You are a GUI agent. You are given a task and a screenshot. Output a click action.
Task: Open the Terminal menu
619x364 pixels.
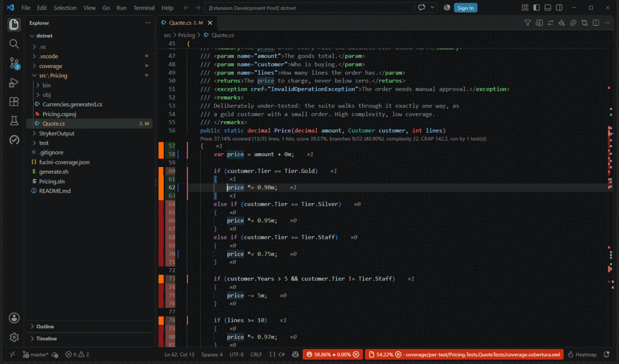click(x=144, y=8)
